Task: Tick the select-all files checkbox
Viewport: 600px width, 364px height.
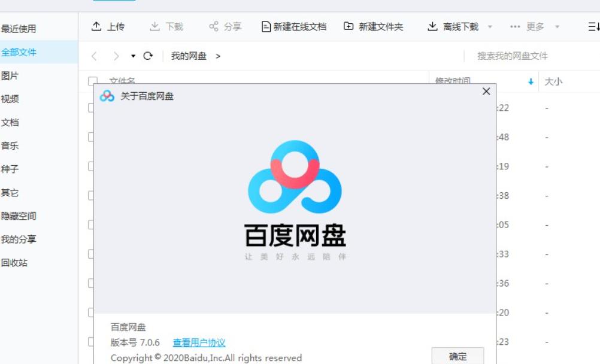Action: 93,80
